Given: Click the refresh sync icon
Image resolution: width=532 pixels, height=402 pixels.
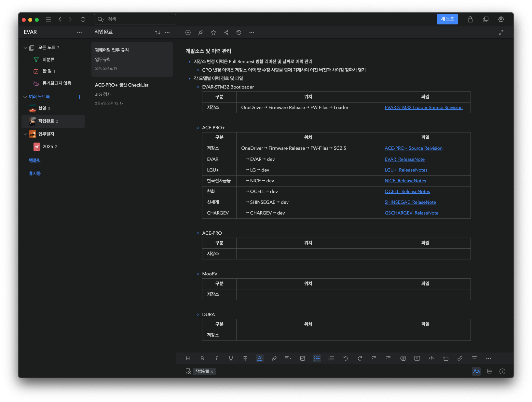Looking at the screenshot, I should tap(83, 20).
